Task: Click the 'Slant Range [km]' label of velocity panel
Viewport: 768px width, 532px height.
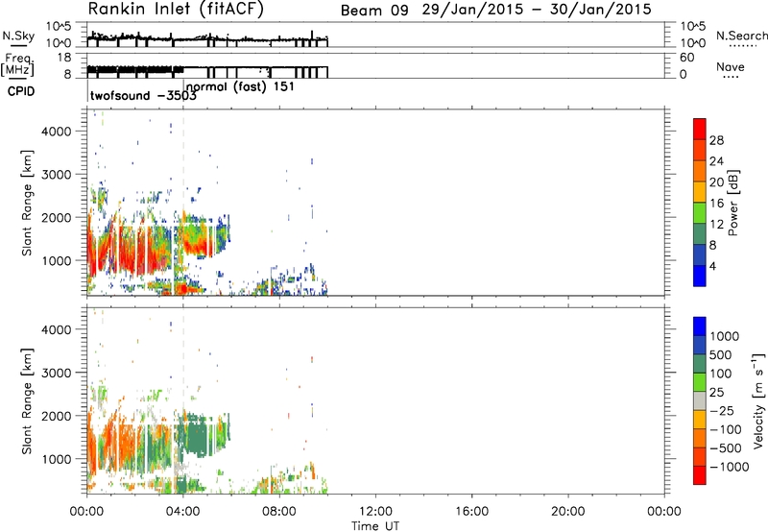Action: [x=27, y=401]
